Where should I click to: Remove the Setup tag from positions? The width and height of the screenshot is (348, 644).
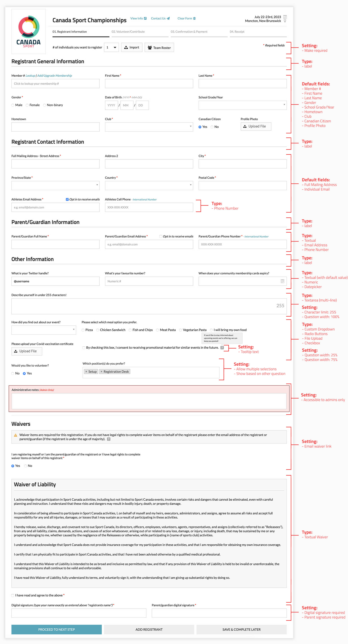tap(86, 372)
